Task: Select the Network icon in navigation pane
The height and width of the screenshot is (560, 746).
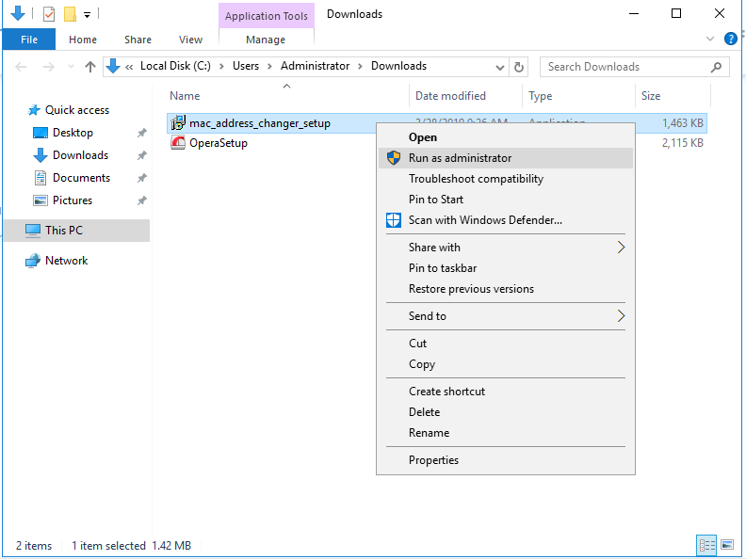Action: (33, 261)
